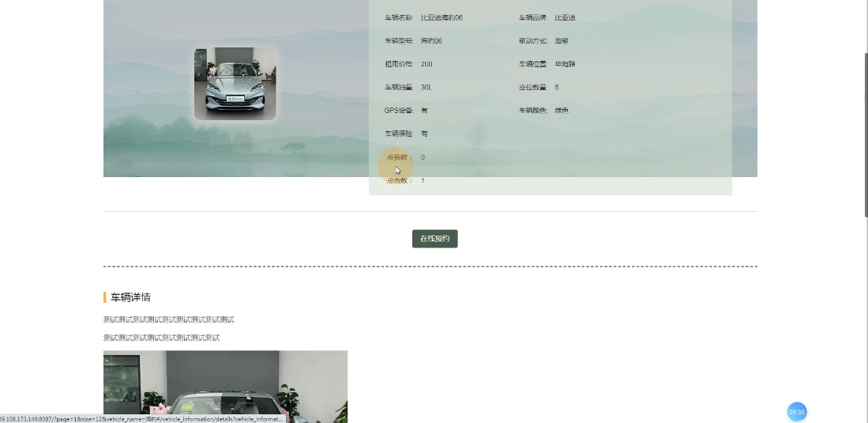Image resolution: width=868 pixels, height=423 pixels.
Task: Open the small BYD car thumbnail
Action: tap(235, 84)
